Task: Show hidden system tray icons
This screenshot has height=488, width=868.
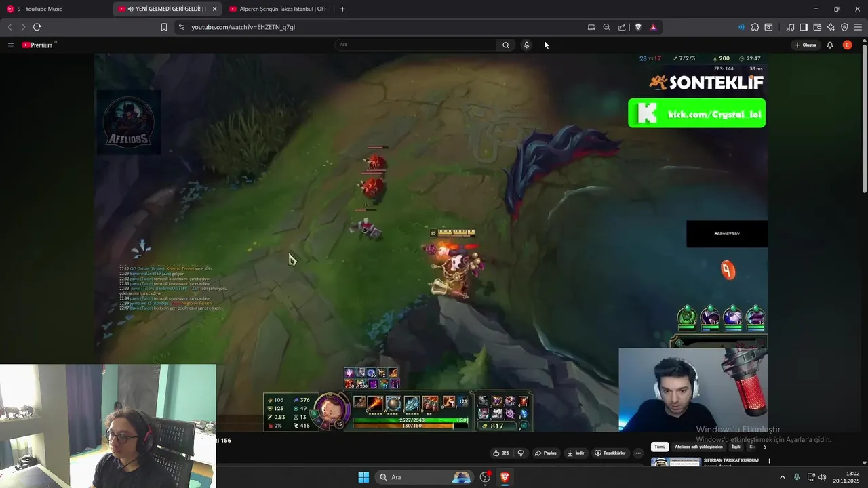Action: pyautogui.click(x=782, y=477)
